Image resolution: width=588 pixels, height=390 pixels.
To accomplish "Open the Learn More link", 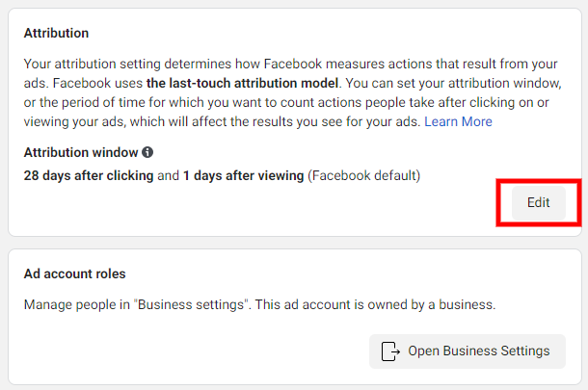I will [x=458, y=121].
